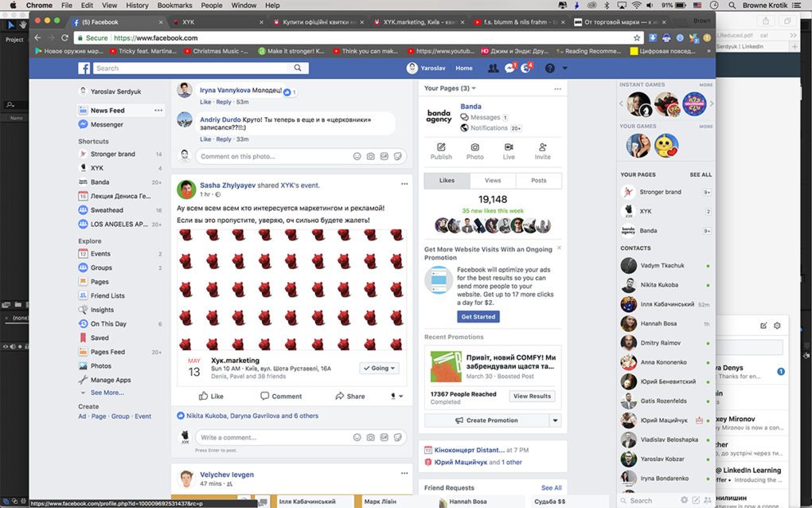This screenshot has height=508, width=812.
Task: Click View Results button
Action: pyautogui.click(x=532, y=397)
